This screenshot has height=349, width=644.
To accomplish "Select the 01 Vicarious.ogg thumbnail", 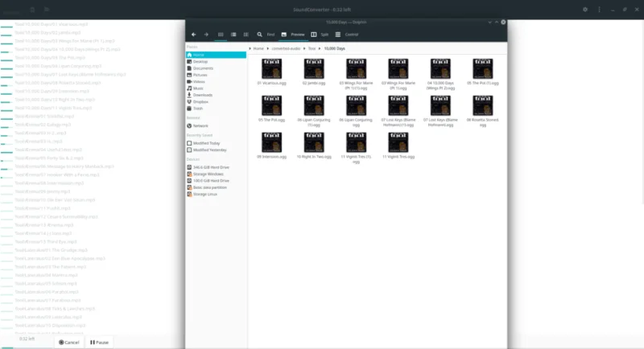I will click(x=271, y=68).
